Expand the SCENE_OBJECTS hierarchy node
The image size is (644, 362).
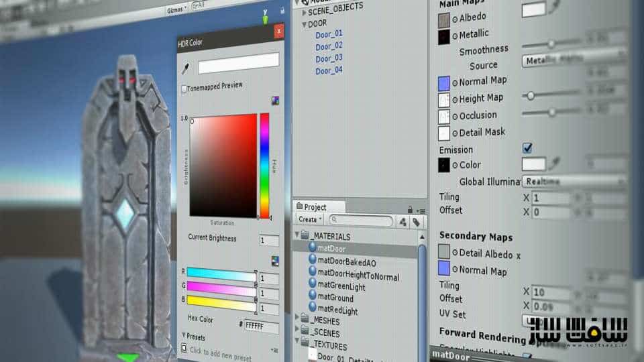pos(305,13)
